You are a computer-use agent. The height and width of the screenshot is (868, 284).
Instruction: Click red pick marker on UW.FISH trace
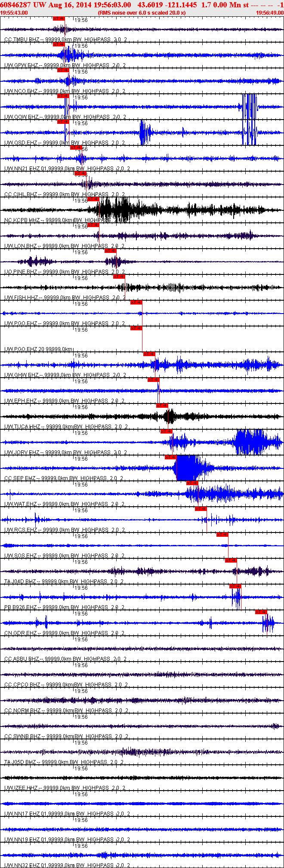[119, 277]
